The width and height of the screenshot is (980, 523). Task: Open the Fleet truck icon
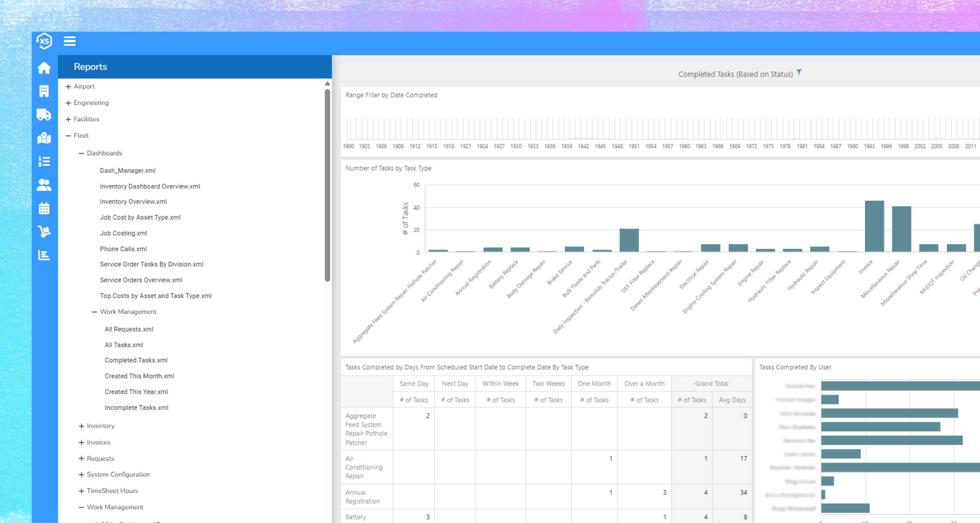click(44, 115)
